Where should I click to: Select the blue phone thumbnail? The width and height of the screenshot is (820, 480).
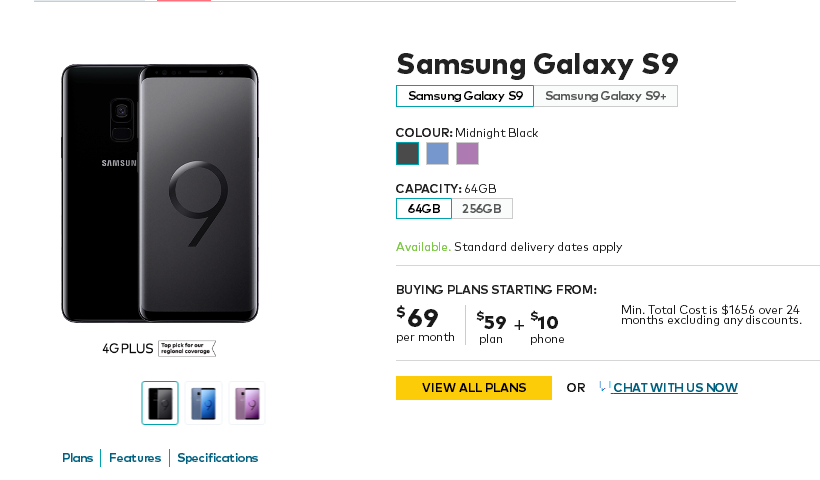coord(203,403)
